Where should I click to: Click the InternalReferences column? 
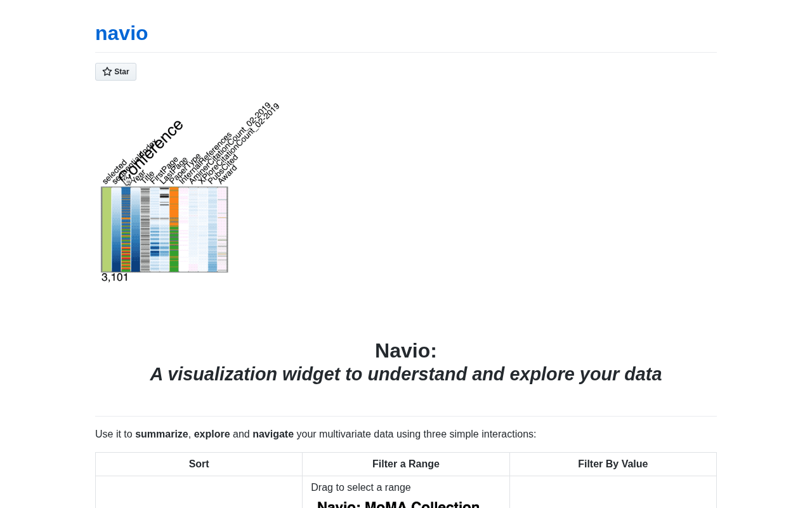point(183,229)
